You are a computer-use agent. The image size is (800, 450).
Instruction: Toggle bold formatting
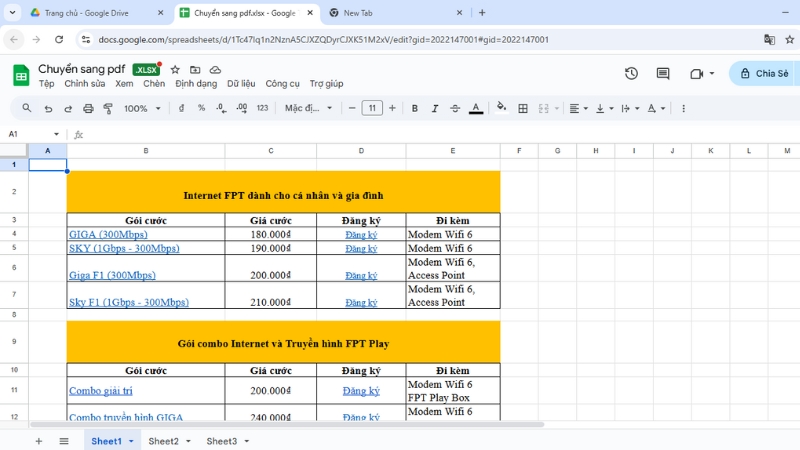click(x=414, y=108)
